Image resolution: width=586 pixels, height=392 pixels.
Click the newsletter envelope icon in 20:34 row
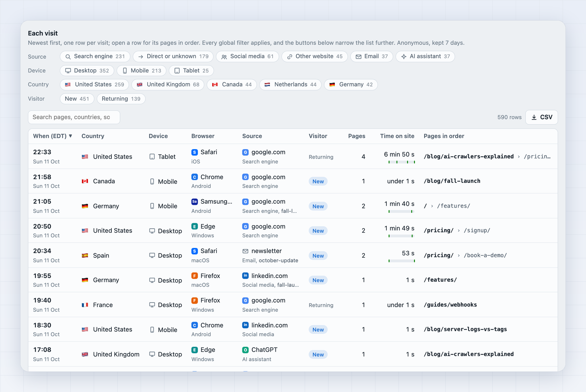tap(245, 251)
